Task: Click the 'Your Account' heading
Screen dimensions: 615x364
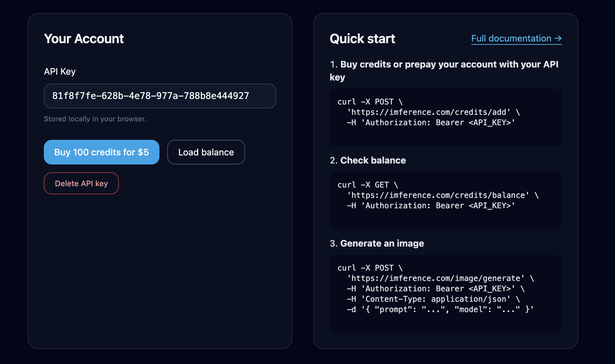Action: tap(84, 39)
